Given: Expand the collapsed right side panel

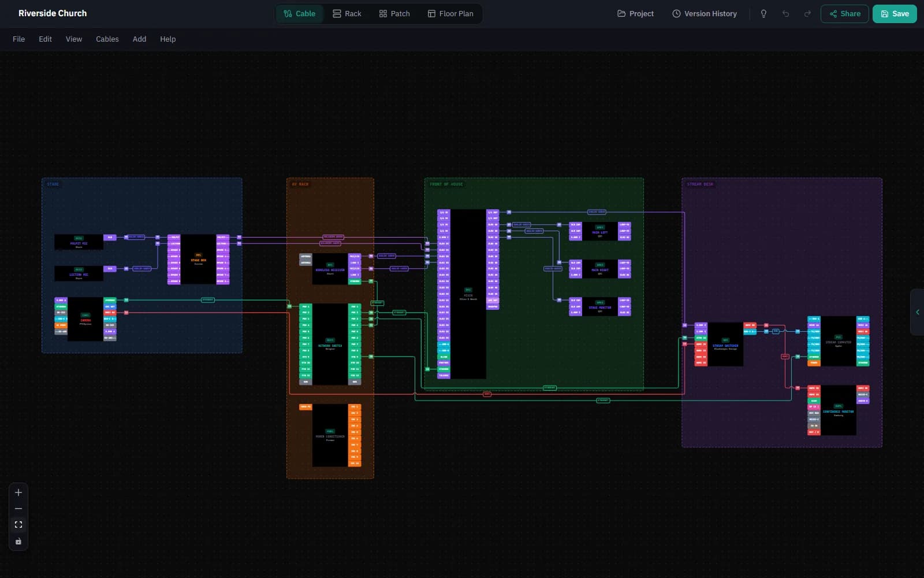Looking at the screenshot, I should (917, 312).
